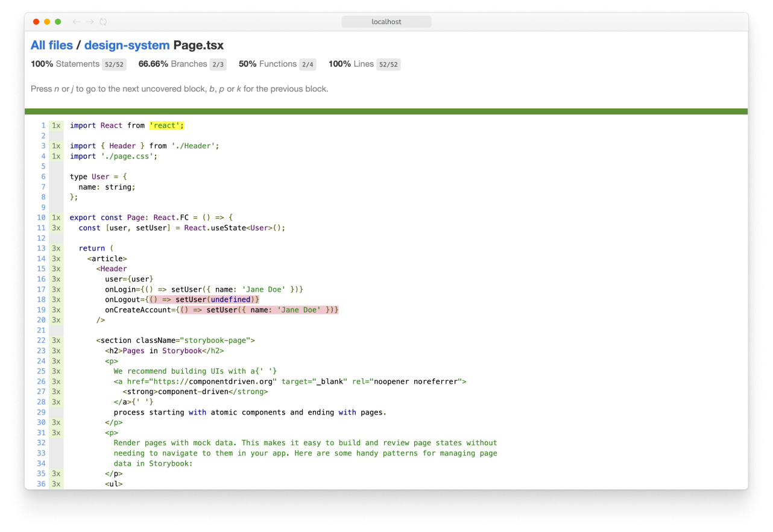The image size is (773, 532).
Task: Click the green coverage progress bar
Action: (386, 112)
